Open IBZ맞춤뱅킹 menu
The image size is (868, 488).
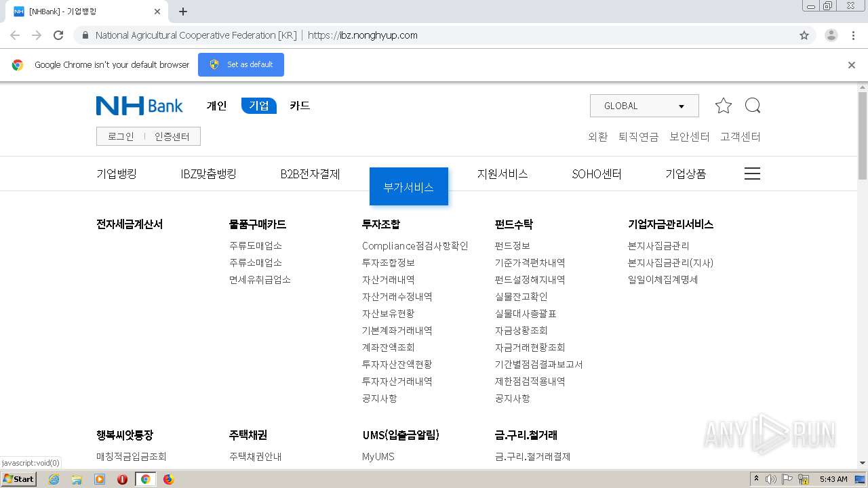click(x=209, y=174)
